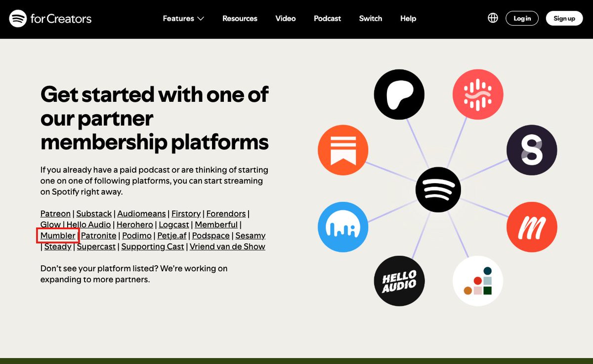Click the Patronite link
The image size is (593, 364).
pyautogui.click(x=99, y=236)
